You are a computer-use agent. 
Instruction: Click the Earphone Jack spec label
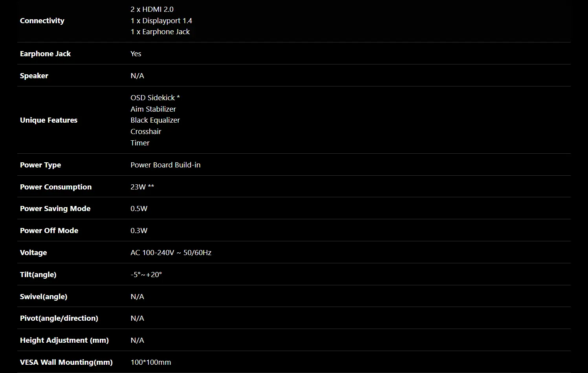(45, 54)
